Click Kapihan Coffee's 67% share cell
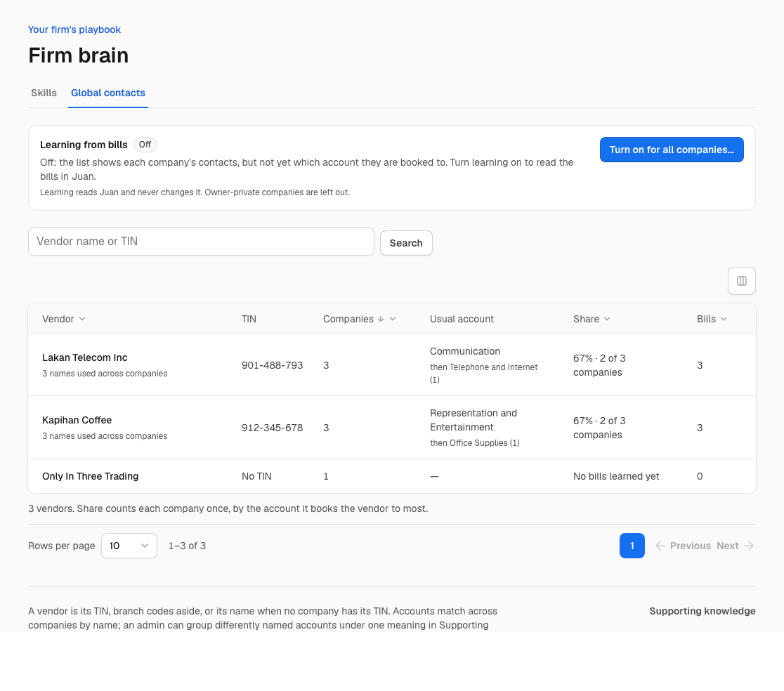Screen dimensions: 784x691 [x=599, y=428]
